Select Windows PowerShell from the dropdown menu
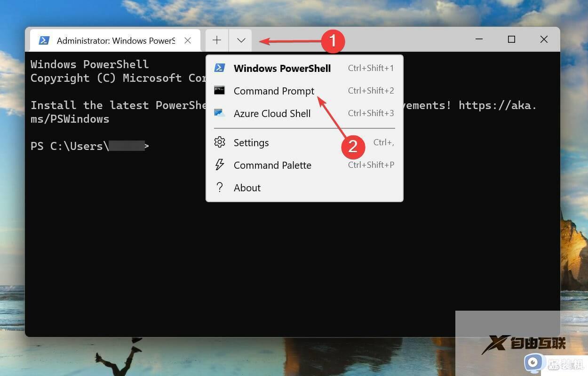588x376 pixels. tap(282, 68)
